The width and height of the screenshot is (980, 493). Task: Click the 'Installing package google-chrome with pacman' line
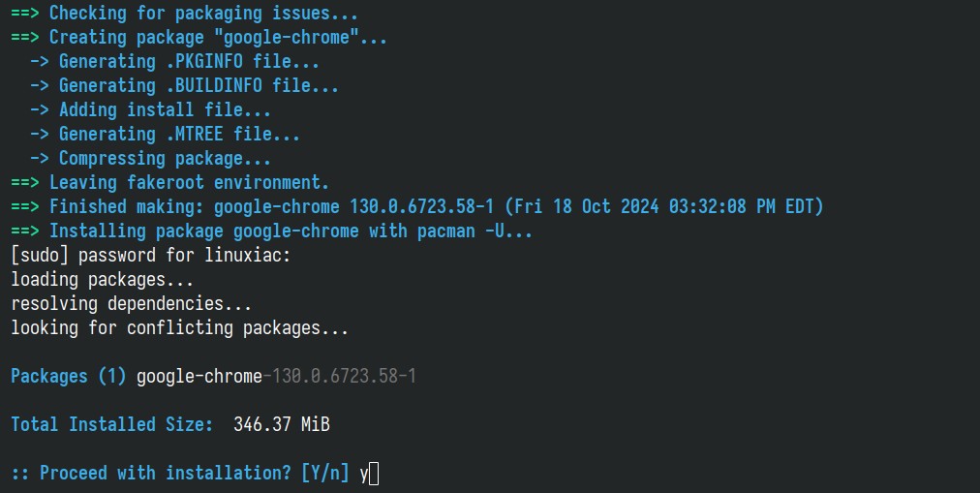[x=271, y=231]
